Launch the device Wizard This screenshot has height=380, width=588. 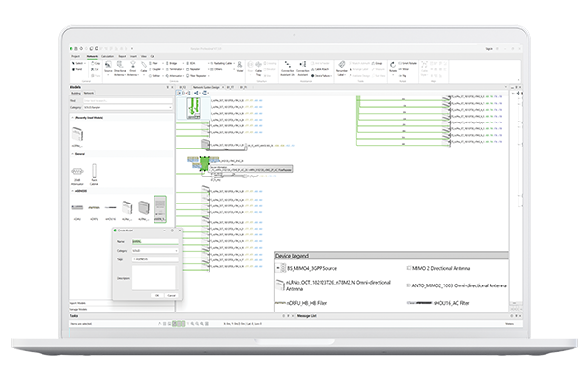click(240, 67)
